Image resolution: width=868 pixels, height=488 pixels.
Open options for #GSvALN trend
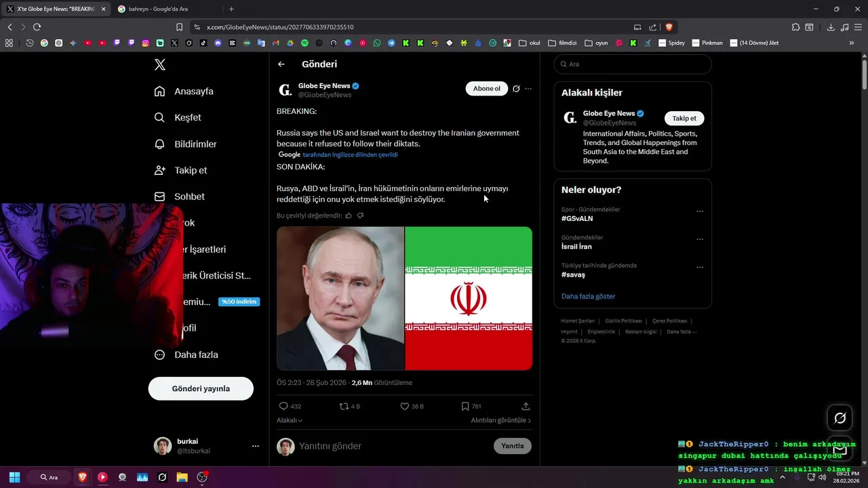tap(700, 211)
